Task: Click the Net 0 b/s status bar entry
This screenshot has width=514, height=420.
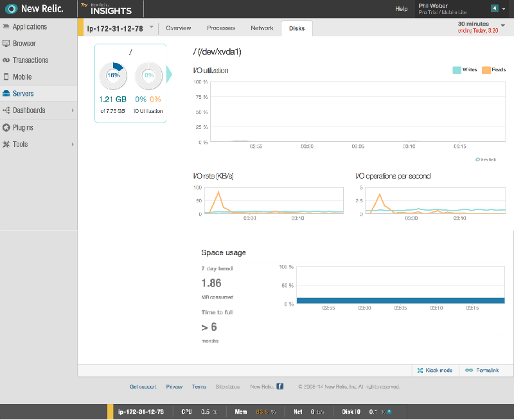Action: coord(309,412)
